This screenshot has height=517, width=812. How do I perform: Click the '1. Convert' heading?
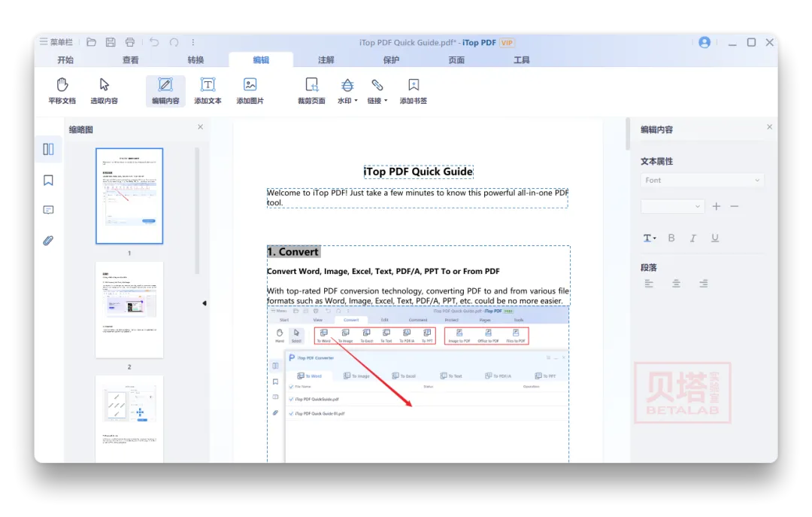pyautogui.click(x=293, y=252)
